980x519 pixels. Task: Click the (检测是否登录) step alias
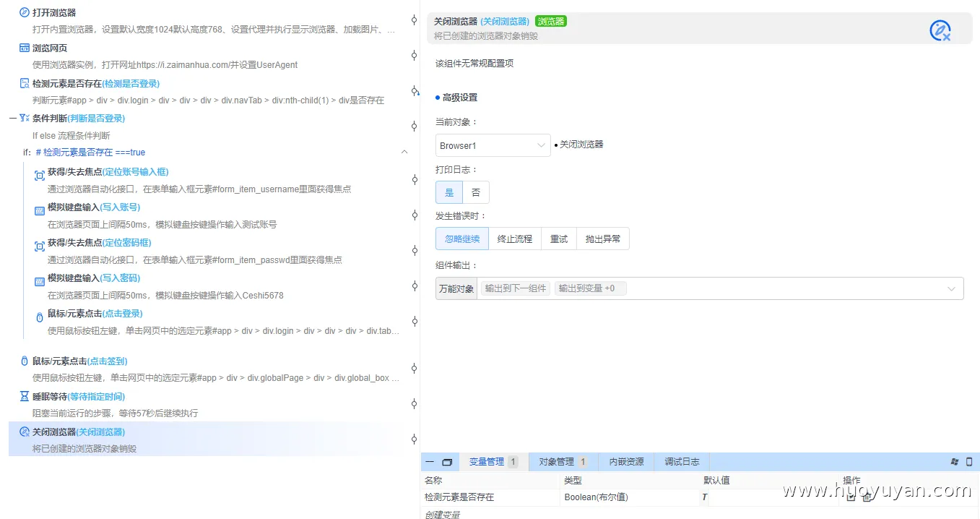point(131,83)
